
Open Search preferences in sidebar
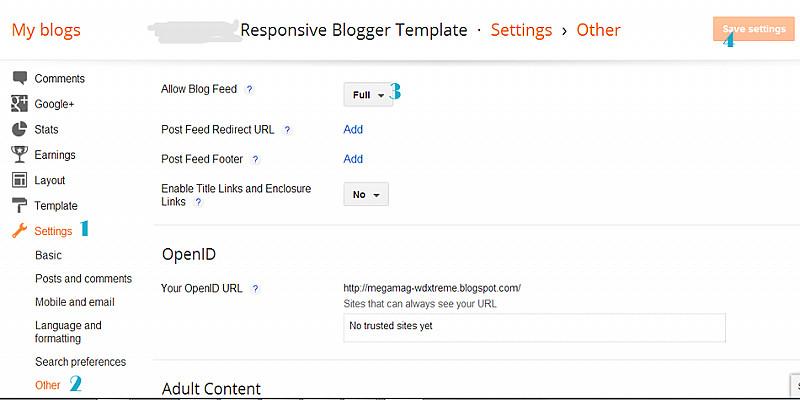pyautogui.click(x=80, y=362)
